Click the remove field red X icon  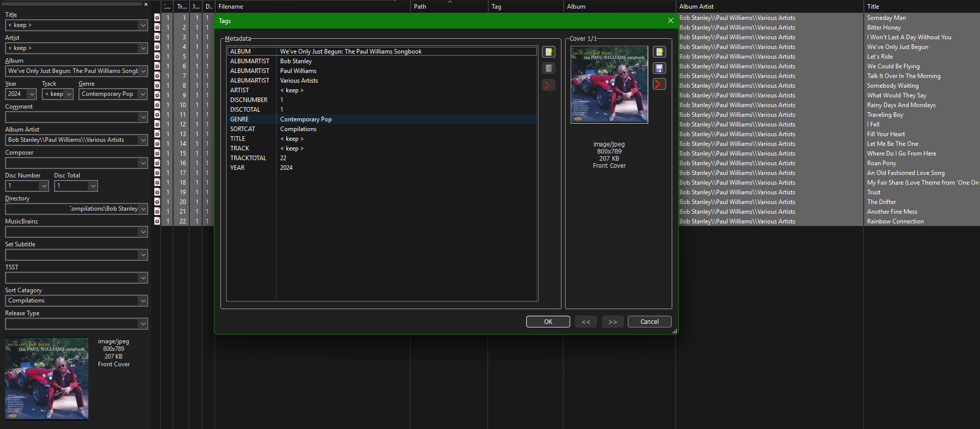coord(549,85)
